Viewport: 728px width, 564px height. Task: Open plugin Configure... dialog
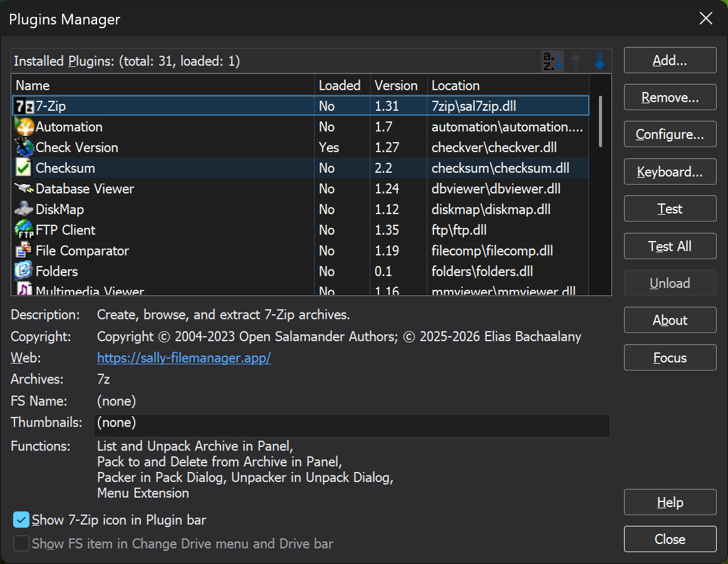(x=670, y=135)
